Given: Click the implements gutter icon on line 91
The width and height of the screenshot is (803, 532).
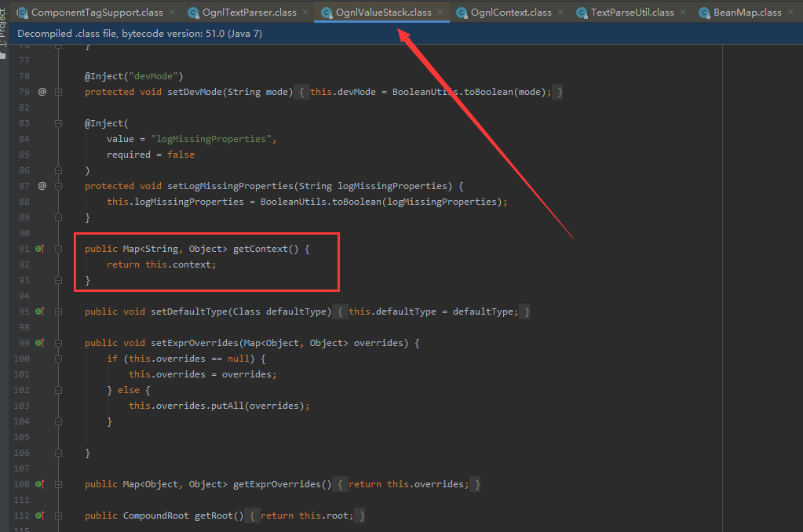Looking at the screenshot, I should pos(40,249).
